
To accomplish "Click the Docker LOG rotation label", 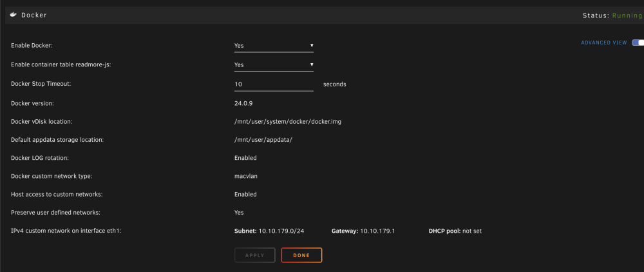I will point(40,158).
